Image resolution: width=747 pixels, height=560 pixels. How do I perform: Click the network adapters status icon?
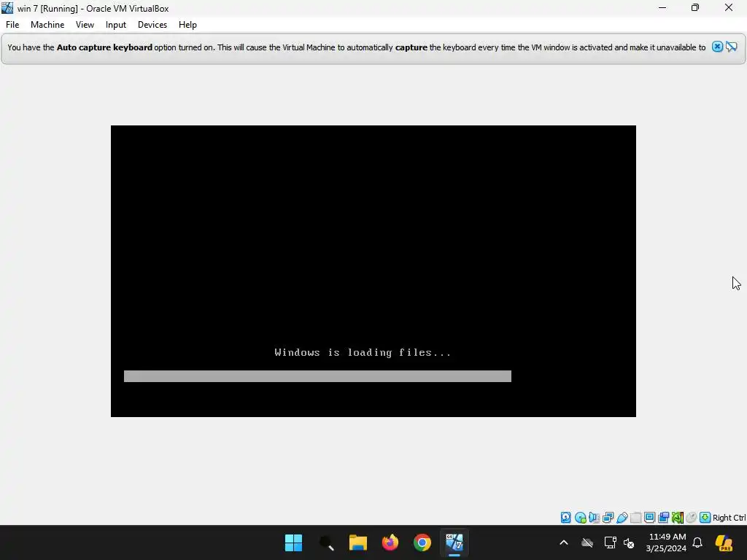coord(608,518)
